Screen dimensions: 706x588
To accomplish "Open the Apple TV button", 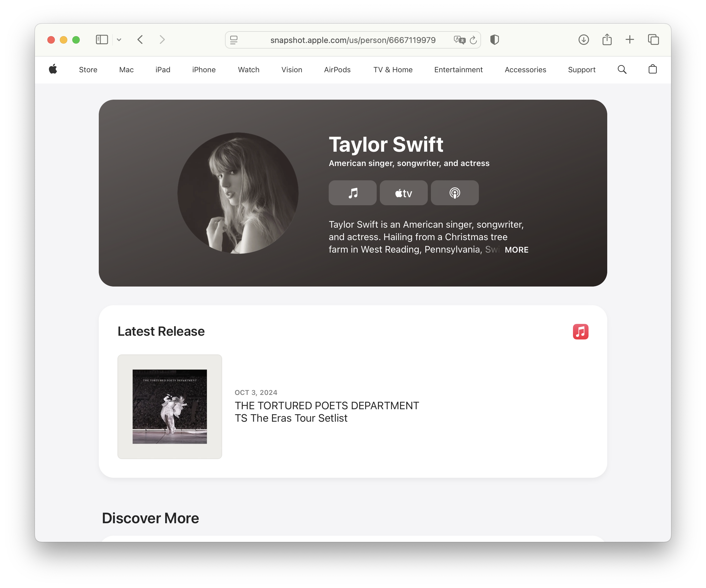I will 404,193.
